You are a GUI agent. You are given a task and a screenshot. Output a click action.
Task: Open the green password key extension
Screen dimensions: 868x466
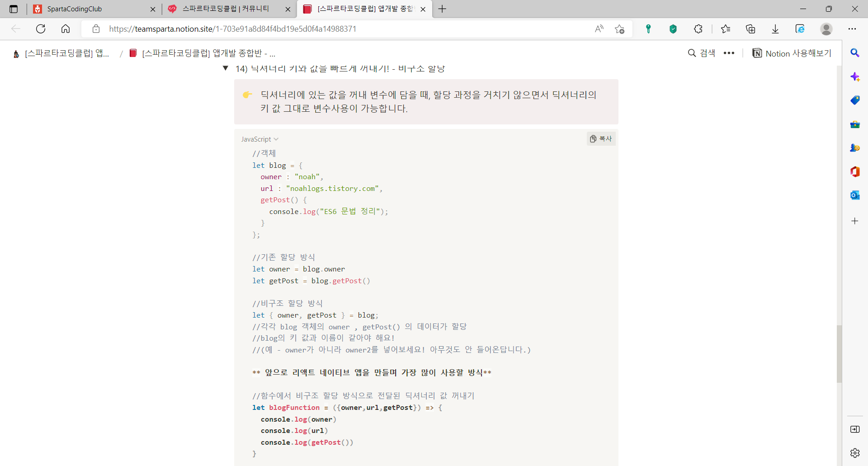coord(648,29)
